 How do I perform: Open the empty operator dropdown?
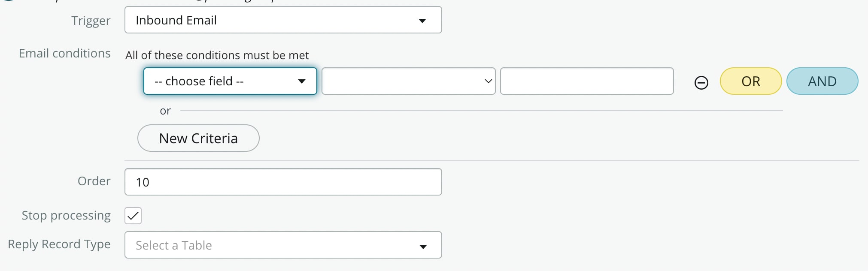click(409, 81)
